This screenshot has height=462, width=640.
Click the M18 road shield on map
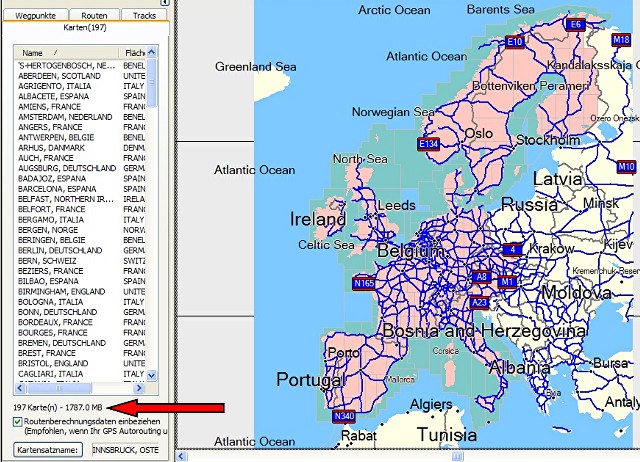(621, 40)
